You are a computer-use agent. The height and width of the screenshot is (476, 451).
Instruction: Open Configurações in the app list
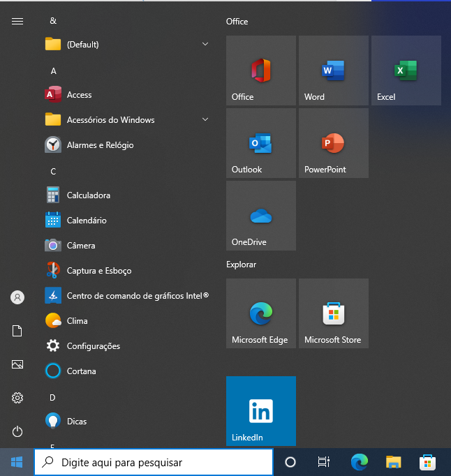pos(126,346)
